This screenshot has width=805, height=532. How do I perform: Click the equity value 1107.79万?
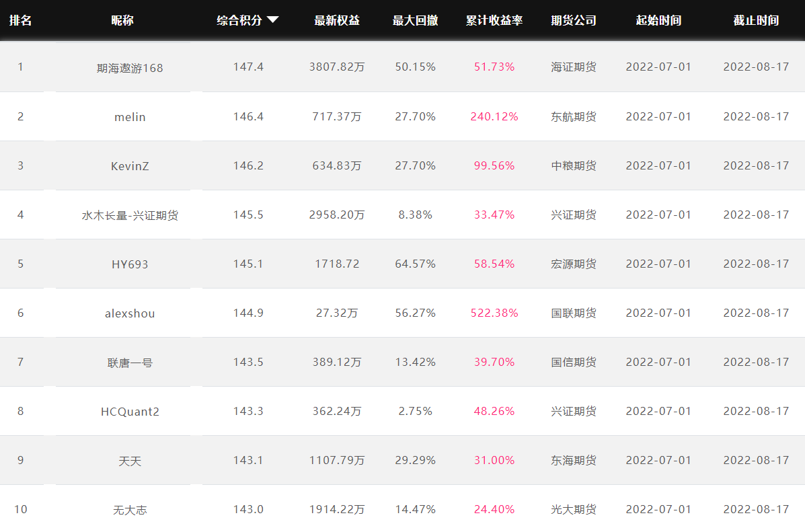[337, 460]
